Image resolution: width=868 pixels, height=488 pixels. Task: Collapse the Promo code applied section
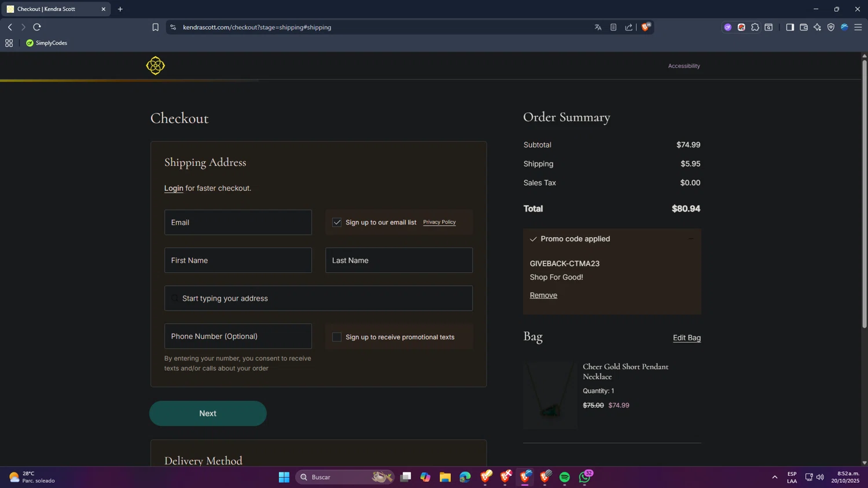click(x=690, y=239)
